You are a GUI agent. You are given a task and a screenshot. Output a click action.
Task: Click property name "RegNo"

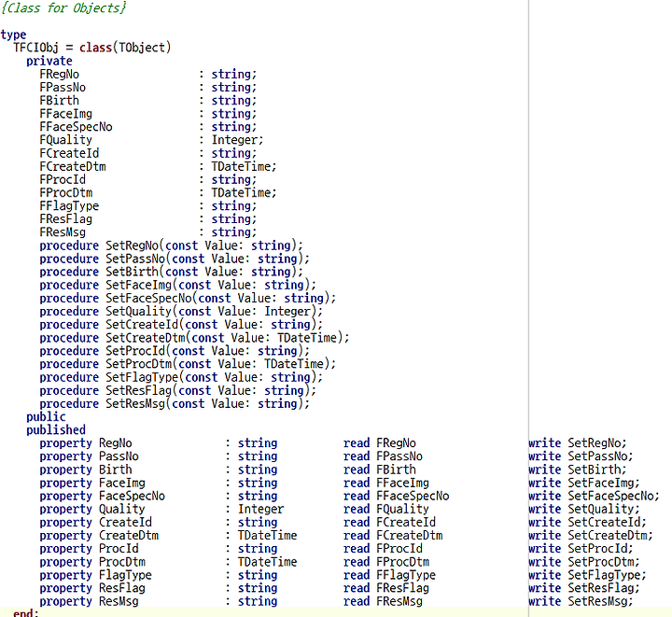(116, 443)
